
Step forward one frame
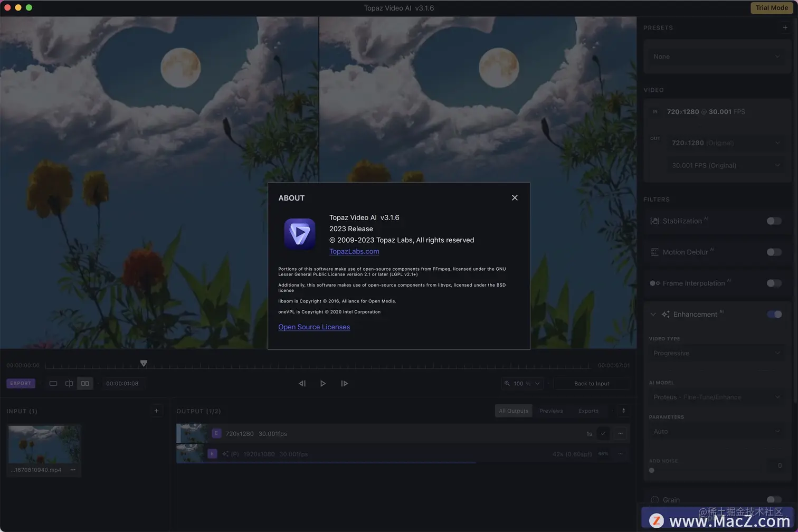click(344, 383)
